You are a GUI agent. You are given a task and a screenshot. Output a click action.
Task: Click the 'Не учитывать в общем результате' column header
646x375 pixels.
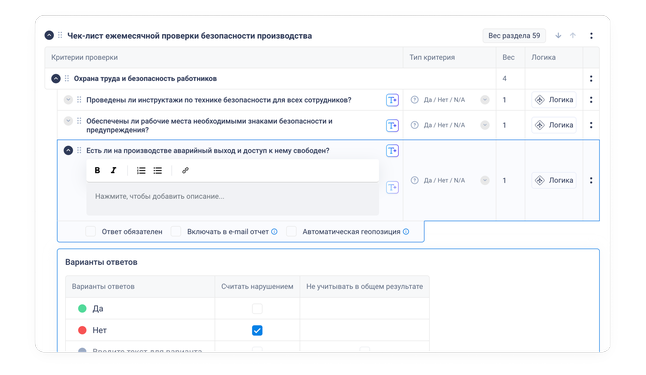[x=365, y=286]
